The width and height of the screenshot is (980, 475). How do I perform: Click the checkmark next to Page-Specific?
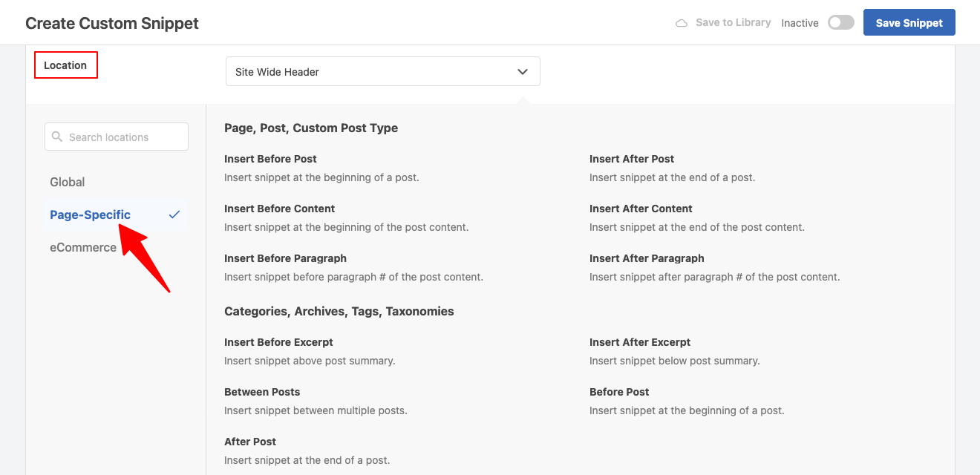(174, 214)
